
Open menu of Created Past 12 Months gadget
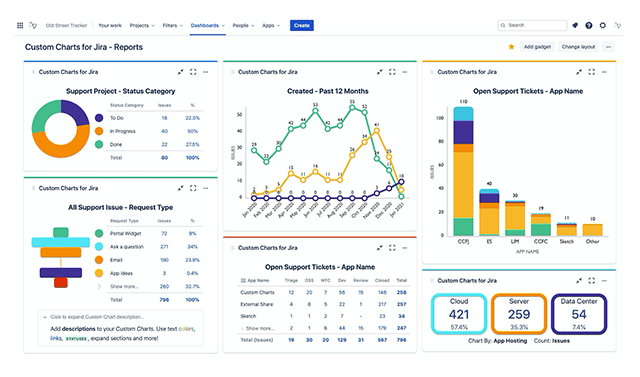click(x=405, y=72)
